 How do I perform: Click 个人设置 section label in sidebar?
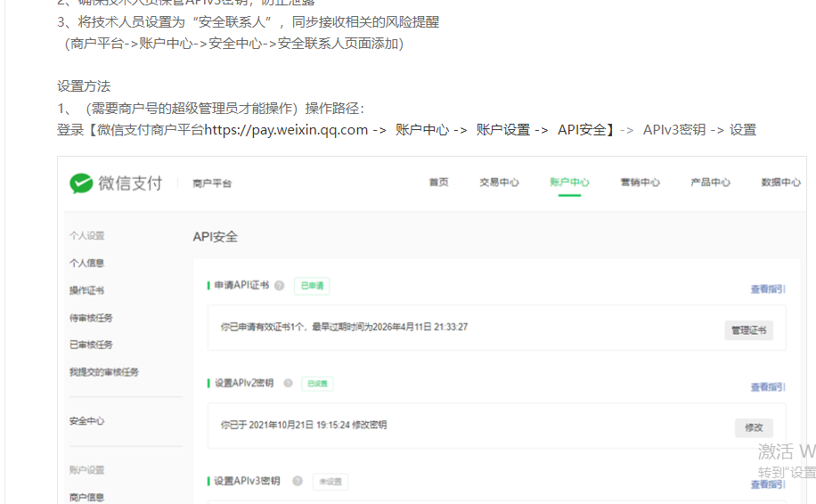(x=87, y=236)
